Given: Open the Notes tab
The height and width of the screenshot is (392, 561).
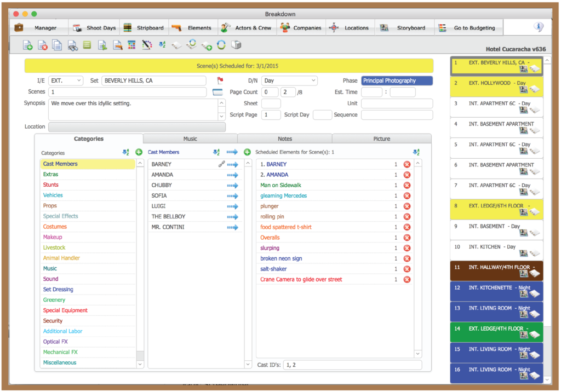Looking at the screenshot, I should point(285,139).
